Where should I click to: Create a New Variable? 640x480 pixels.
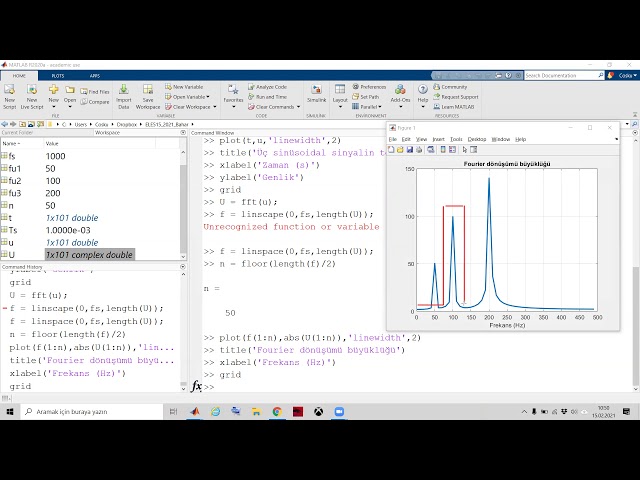[184, 87]
